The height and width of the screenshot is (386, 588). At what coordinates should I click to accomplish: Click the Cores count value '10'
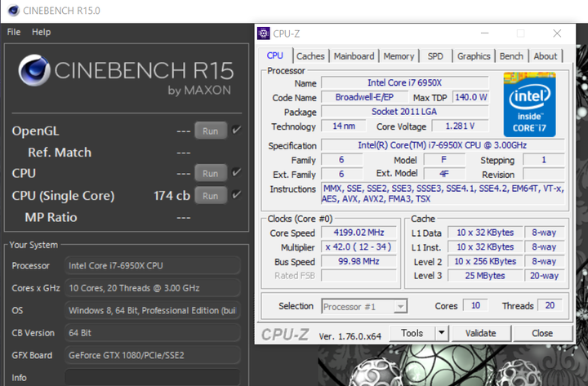point(475,305)
